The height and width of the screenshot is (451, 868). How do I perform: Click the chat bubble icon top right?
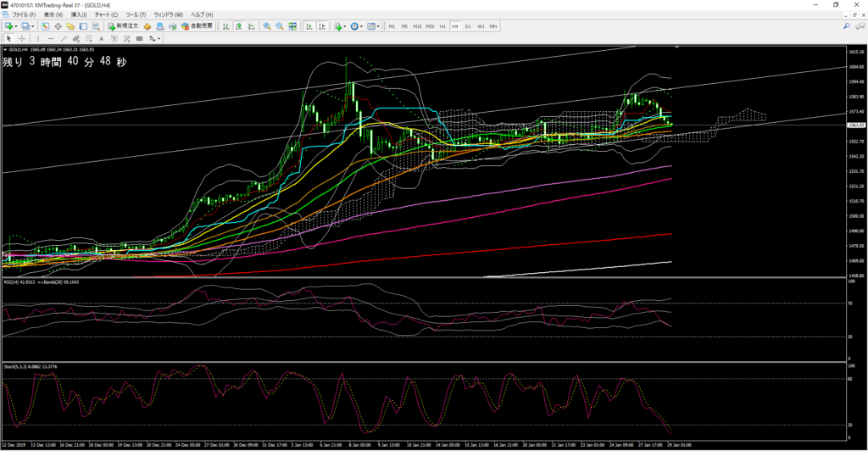pyautogui.click(x=860, y=26)
